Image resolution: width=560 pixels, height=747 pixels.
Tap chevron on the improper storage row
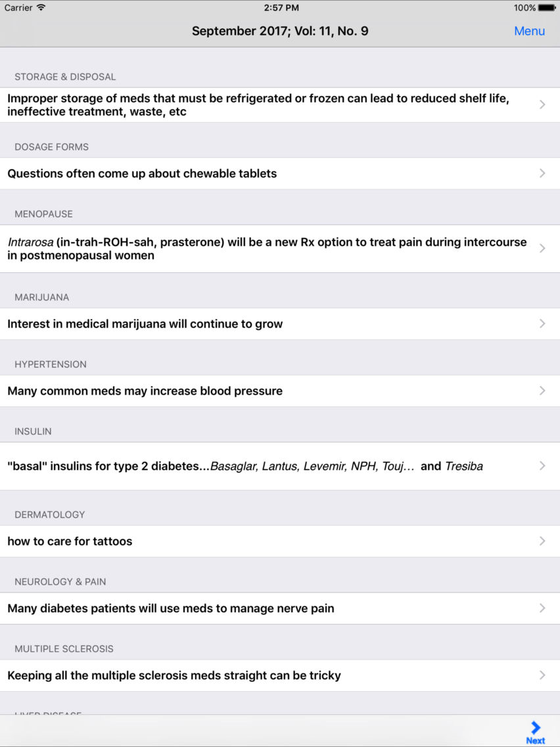click(542, 105)
